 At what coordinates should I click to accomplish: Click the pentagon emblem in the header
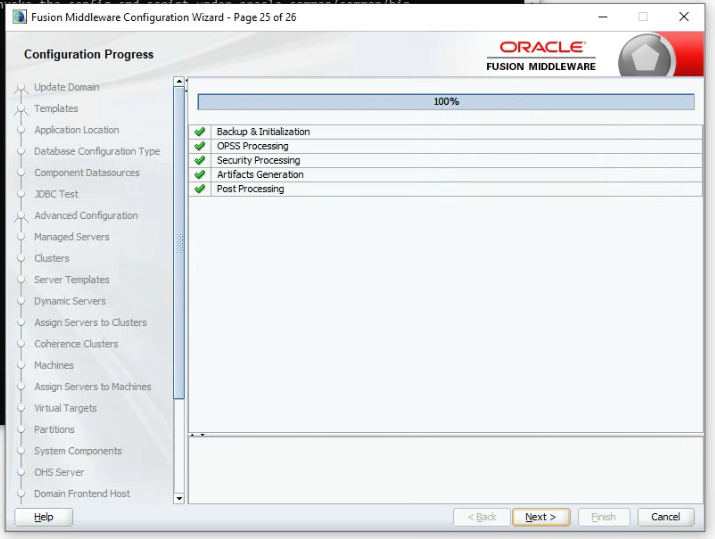644,58
